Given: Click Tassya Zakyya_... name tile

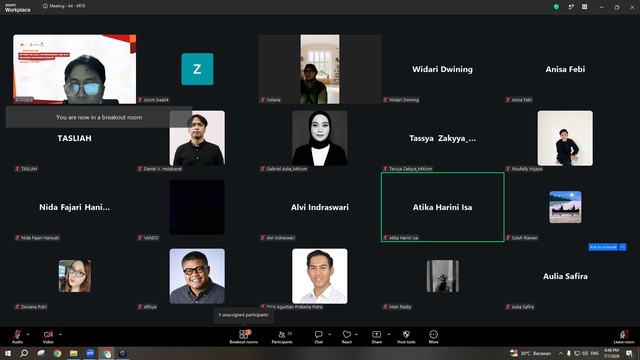Looking at the screenshot, I should click(x=442, y=138).
